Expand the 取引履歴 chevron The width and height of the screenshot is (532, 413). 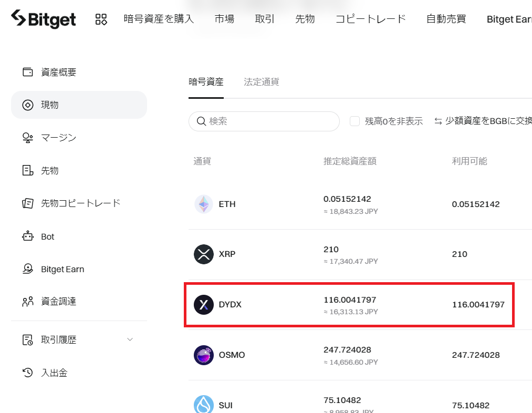point(130,339)
